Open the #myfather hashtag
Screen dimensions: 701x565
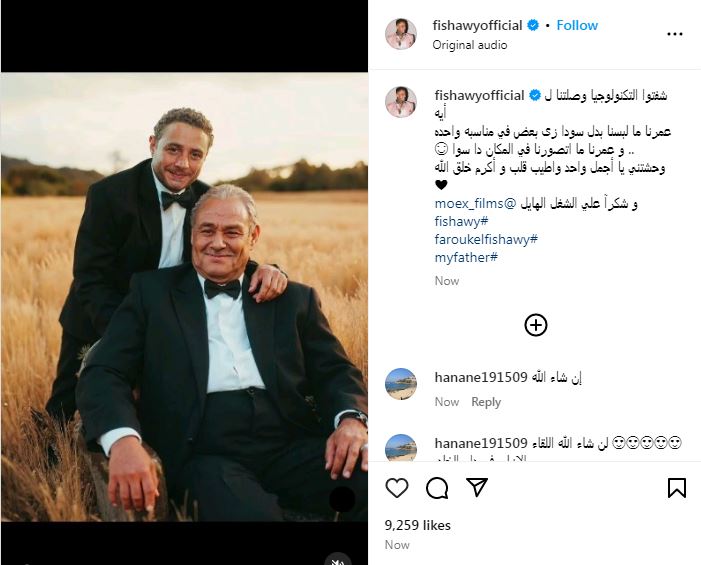[x=468, y=257]
